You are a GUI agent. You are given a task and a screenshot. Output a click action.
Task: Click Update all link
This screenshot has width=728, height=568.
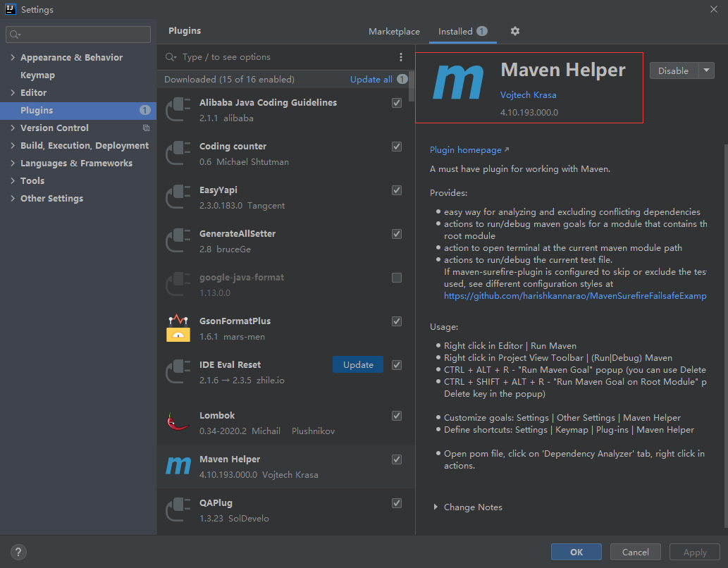tap(371, 79)
